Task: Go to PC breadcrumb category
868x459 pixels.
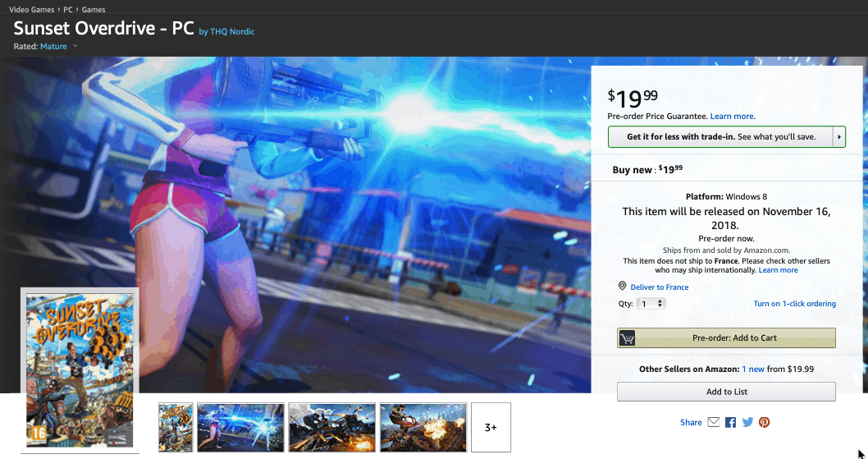Action: click(x=68, y=9)
